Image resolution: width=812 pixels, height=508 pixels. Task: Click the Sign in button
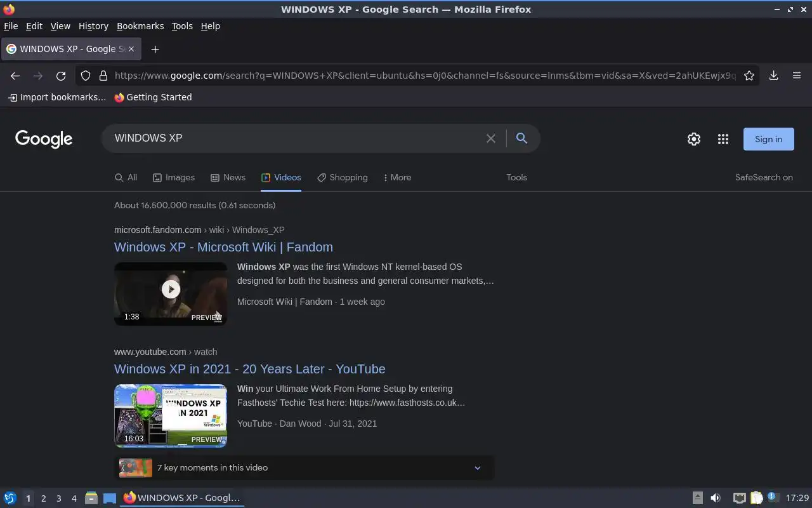coord(768,139)
